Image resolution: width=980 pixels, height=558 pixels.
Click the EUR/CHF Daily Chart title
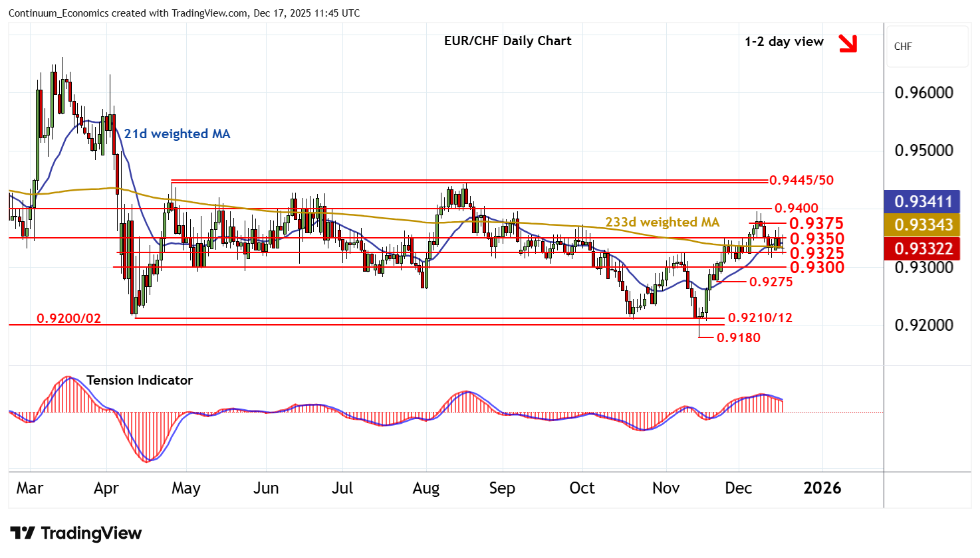click(x=507, y=41)
